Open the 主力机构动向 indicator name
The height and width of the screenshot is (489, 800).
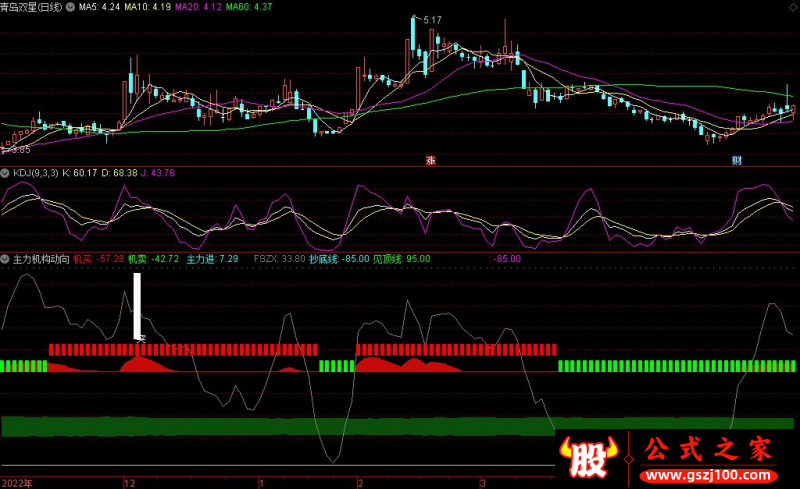[x=41, y=259]
